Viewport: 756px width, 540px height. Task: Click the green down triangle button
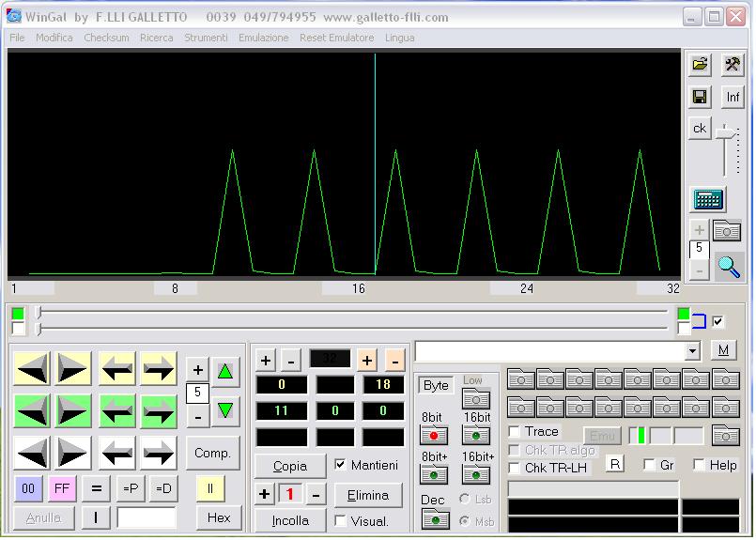click(x=225, y=410)
